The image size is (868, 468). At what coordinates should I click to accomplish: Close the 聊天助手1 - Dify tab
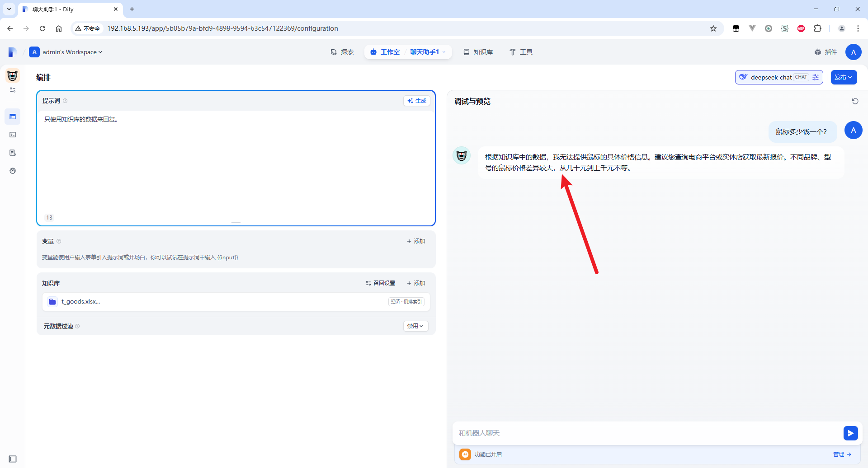[x=116, y=9]
